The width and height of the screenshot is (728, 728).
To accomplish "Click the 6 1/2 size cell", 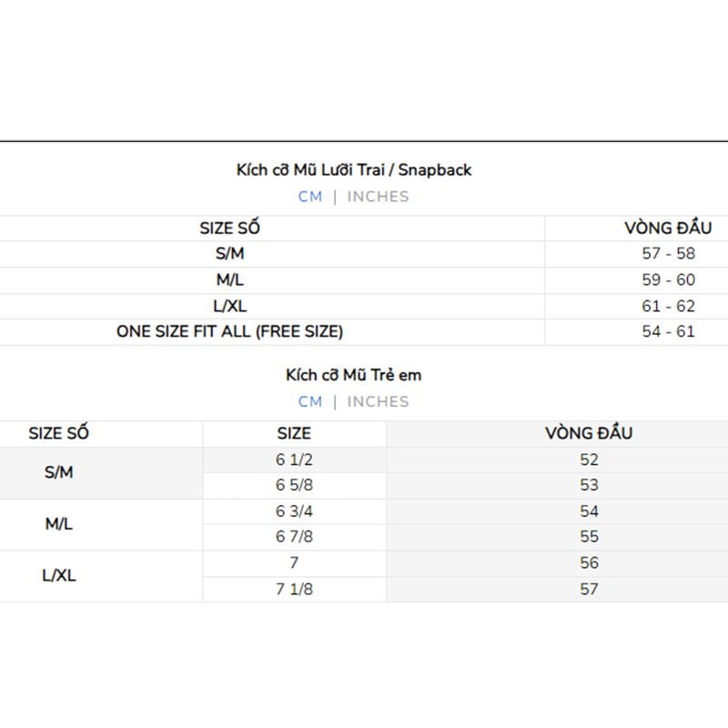I will coord(294,460).
